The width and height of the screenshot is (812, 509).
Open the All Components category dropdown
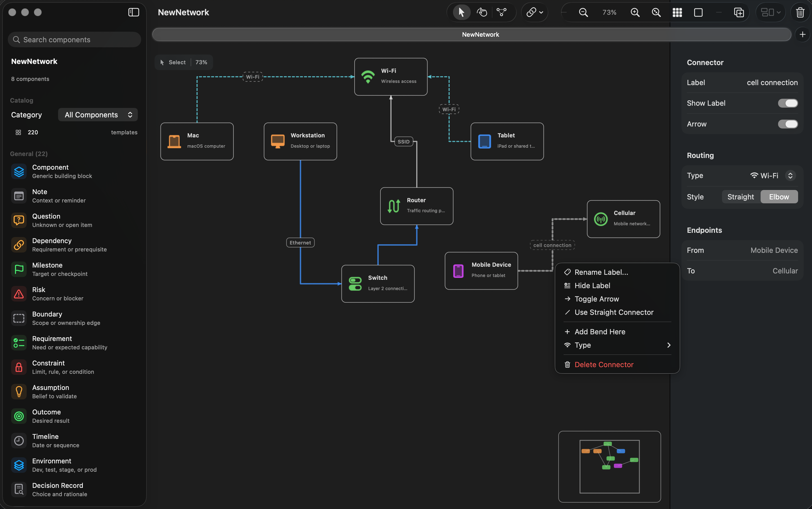pyautogui.click(x=98, y=115)
